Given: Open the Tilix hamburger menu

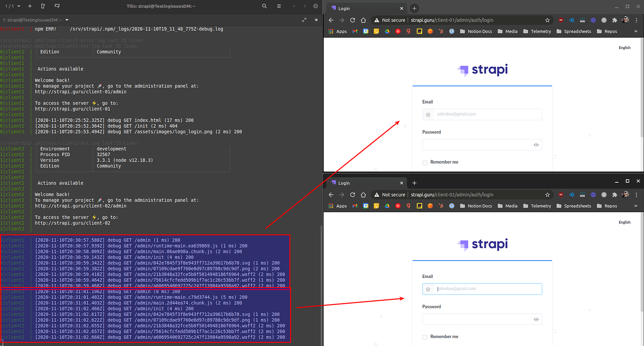Looking at the screenshot, I should click(x=279, y=6).
